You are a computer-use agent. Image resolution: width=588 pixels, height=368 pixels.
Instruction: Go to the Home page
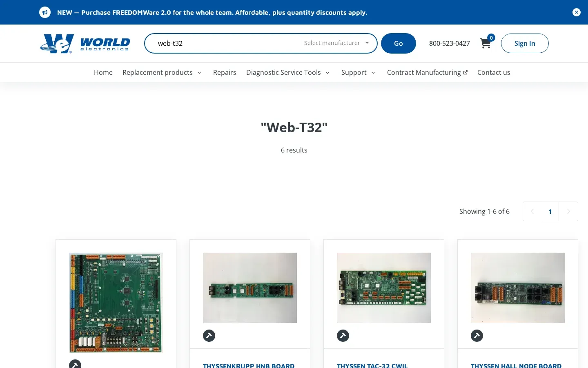[103, 72]
